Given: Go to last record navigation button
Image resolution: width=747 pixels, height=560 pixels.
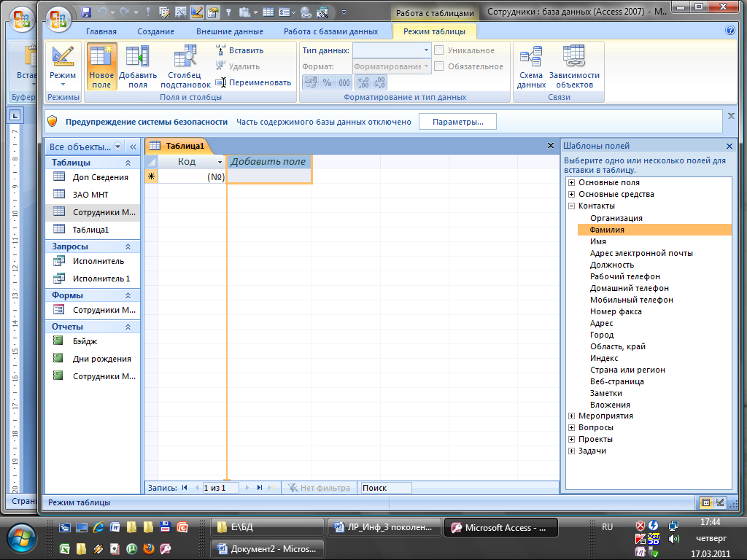Looking at the screenshot, I should (259, 488).
